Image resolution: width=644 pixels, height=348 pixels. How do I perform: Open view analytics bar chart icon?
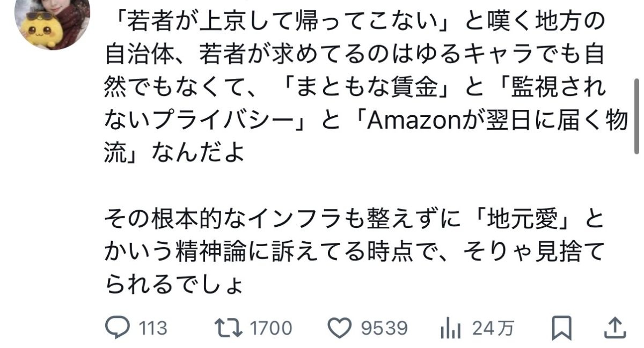coord(449,328)
